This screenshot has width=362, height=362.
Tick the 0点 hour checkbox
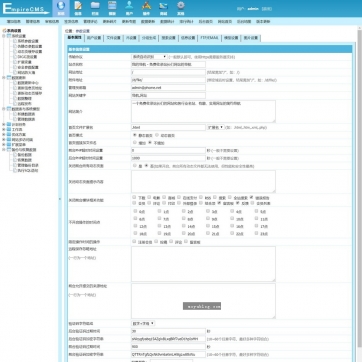coord(135,211)
